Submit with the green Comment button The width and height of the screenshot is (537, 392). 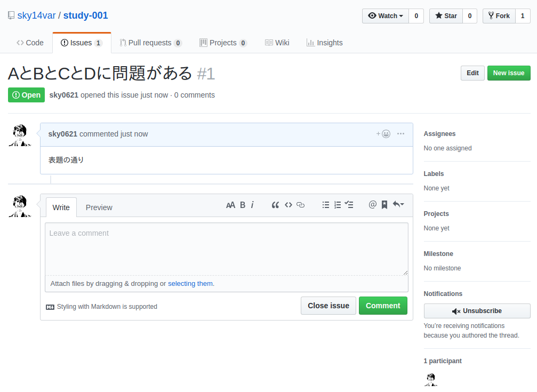[383, 306]
